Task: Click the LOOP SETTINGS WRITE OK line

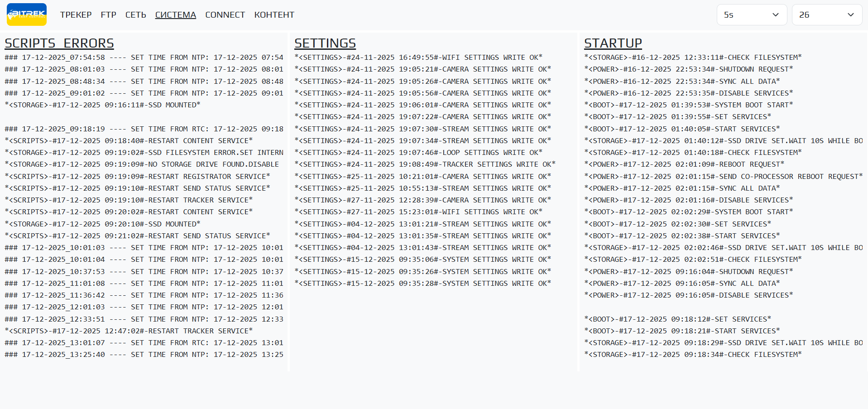Action: [418, 153]
